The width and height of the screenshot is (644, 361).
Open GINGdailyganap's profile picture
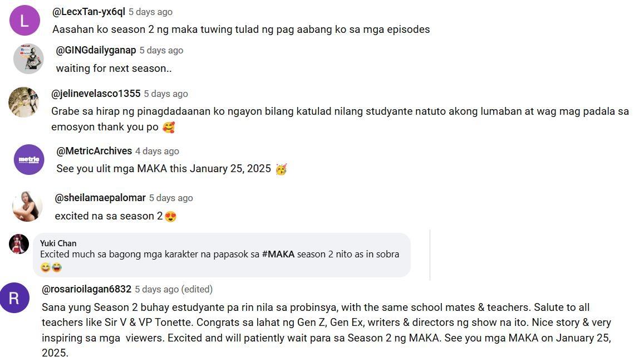click(28, 58)
